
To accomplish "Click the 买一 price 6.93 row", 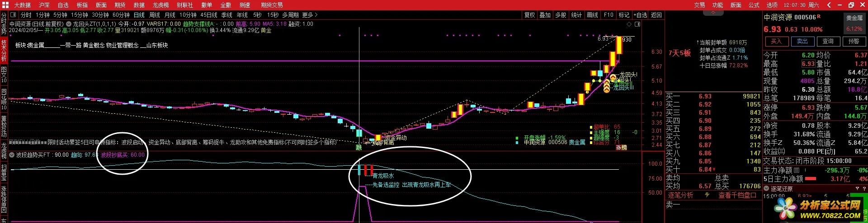I will click(x=713, y=96).
